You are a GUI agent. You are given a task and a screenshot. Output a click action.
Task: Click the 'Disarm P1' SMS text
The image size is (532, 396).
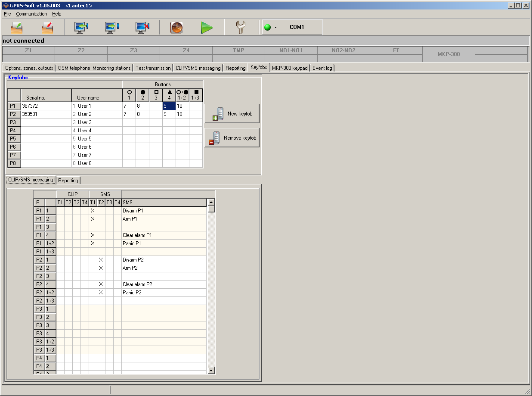tap(133, 211)
